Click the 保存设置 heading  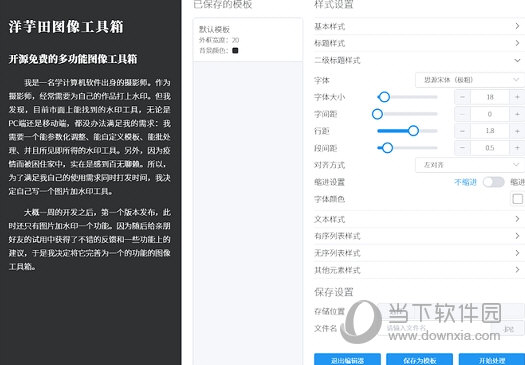pyautogui.click(x=333, y=292)
